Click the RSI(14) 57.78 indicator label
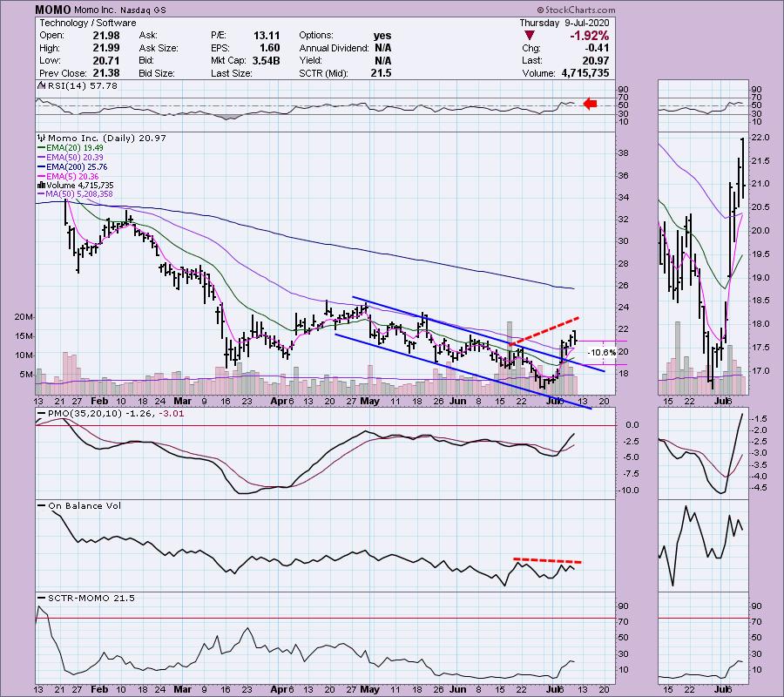Viewport: 784px width, 697px height. pyautogui.click(x=82, y=86)
